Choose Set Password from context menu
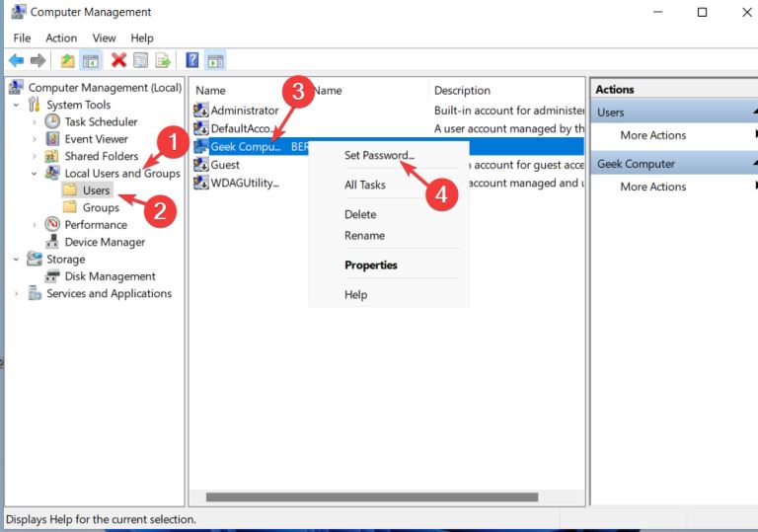The width and height of the screenshot is (758, 532). coord(379,155)
